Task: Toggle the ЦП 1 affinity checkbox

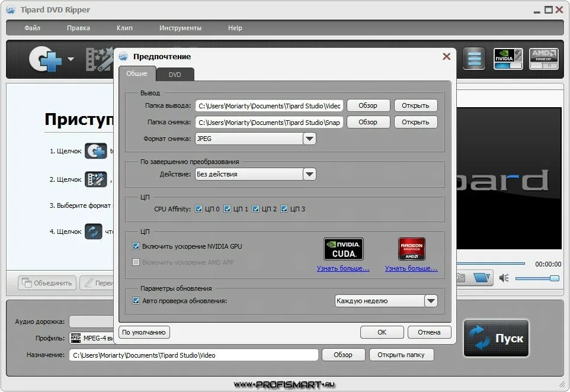Action: [x=227, y=209]
